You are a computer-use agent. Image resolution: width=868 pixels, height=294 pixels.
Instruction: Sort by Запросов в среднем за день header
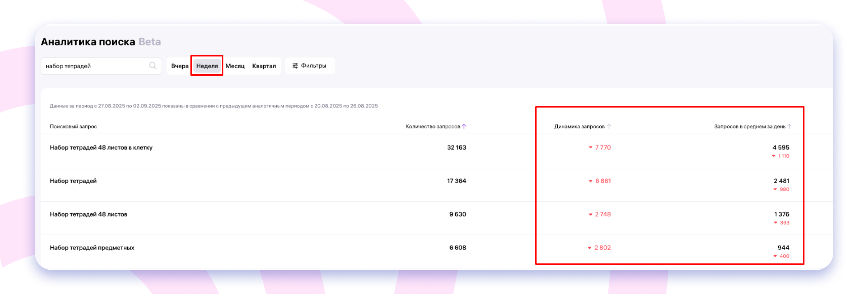(x=750, y=126)
